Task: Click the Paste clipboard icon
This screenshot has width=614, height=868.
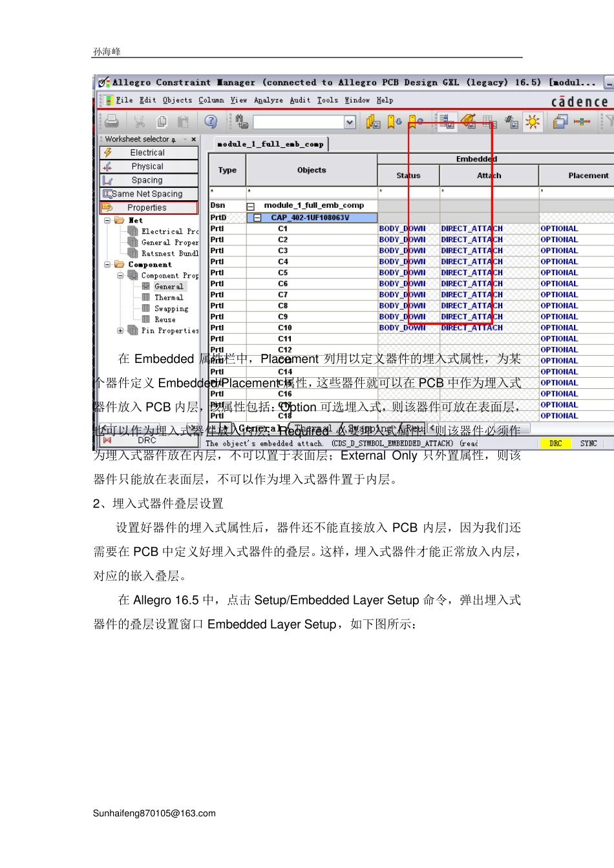Action: tap(183, 121)
